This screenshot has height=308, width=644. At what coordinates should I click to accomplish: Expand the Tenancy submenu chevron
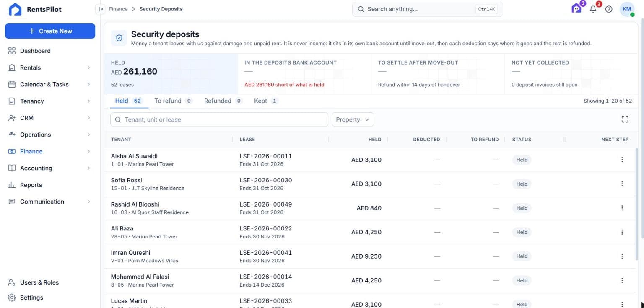tap(88, 101)
